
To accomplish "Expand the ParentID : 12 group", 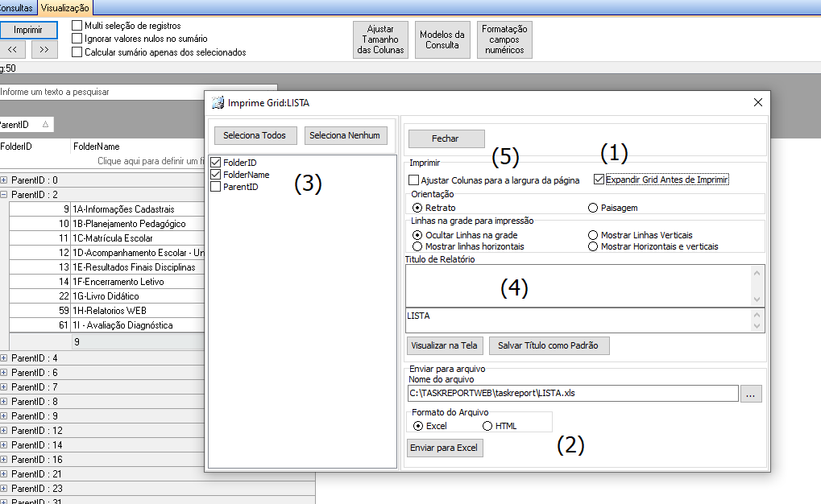I will [x=4, y=430].
